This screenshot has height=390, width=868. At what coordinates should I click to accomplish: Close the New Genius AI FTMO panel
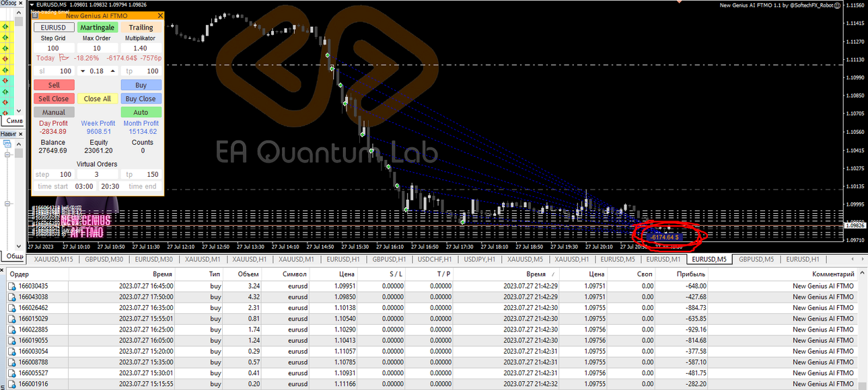click(159, 15)
